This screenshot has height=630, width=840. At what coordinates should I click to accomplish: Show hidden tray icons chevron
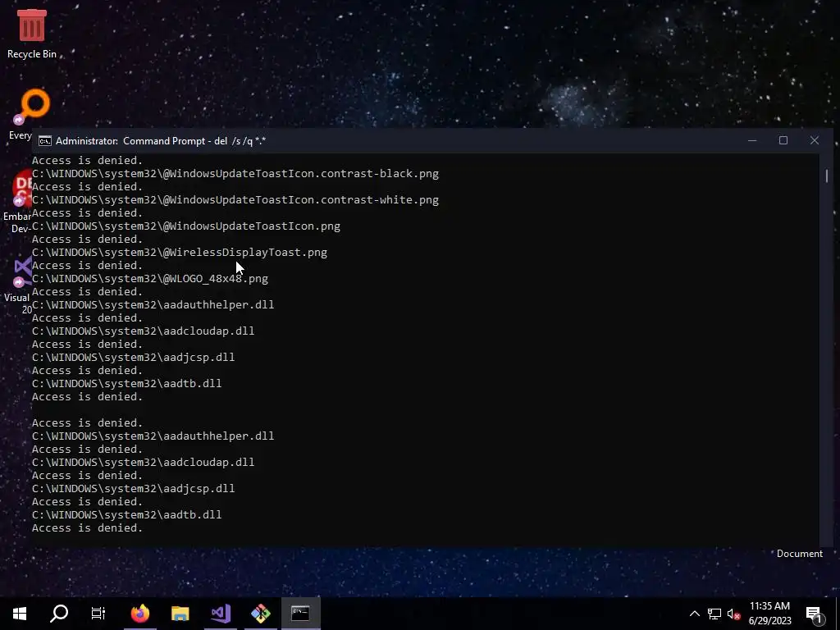[694, 614]
